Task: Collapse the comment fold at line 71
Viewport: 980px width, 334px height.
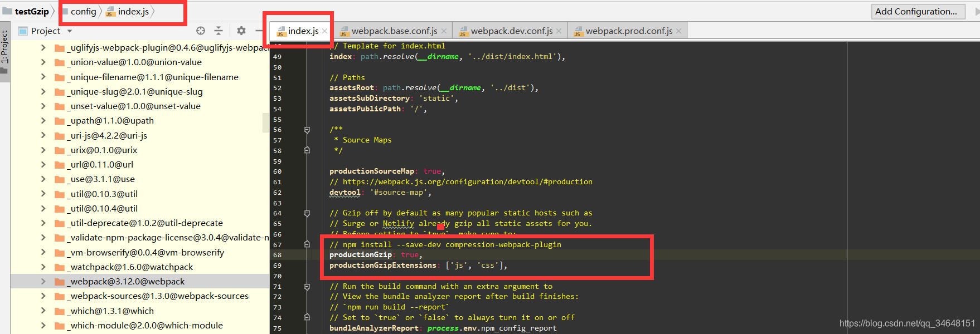Action: (307, 287)
